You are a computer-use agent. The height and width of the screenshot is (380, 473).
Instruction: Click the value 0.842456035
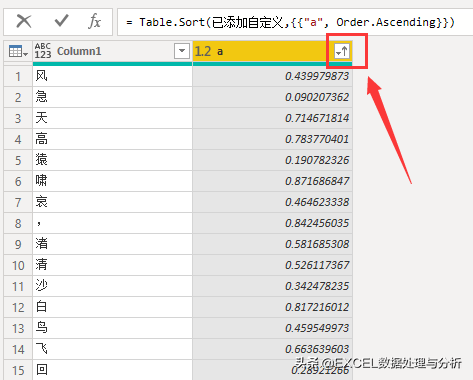pyautogui.click(x=317, y=223)
